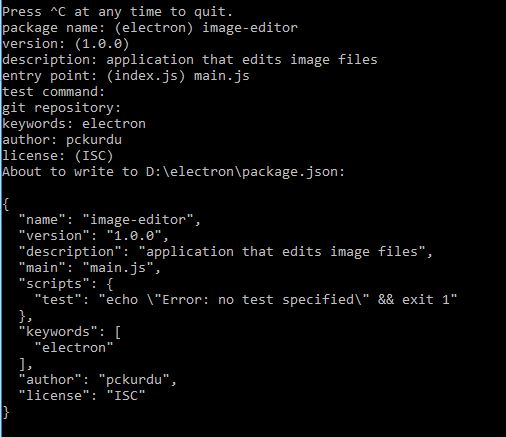
Task: Click the "test": "echo ..." script line
Action: click(x=246, y=300)
